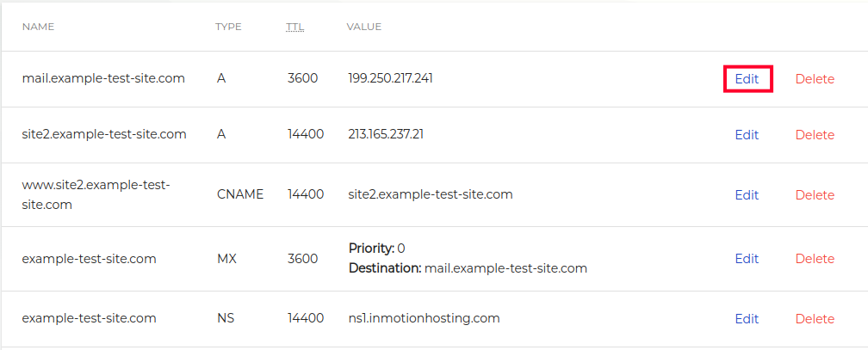
Task: Edit the MX record row
Action: [747, 259]
